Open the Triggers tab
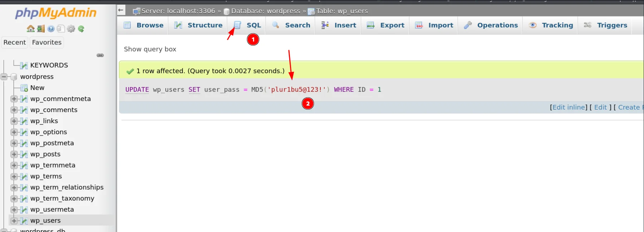Screen dimensions: 644x232 click(x=605, y=25)
